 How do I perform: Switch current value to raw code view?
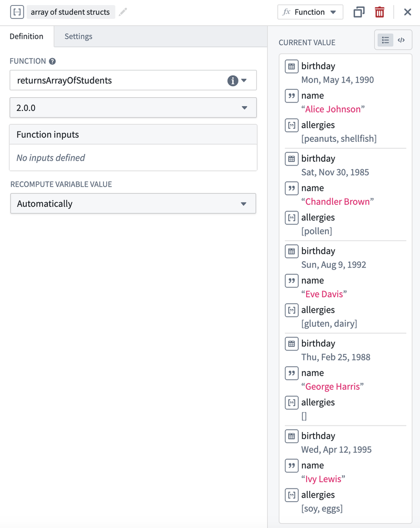pos(401,40)
